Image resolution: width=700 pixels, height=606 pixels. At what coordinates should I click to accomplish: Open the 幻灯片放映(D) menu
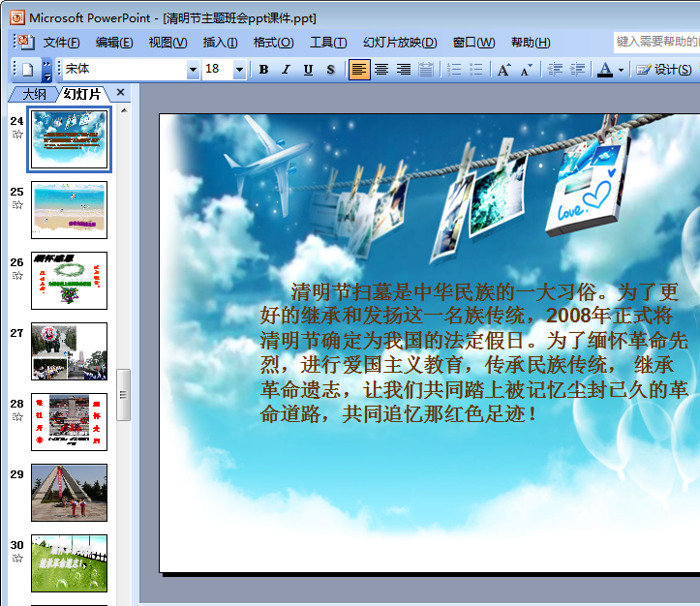[x=399, y=43]
